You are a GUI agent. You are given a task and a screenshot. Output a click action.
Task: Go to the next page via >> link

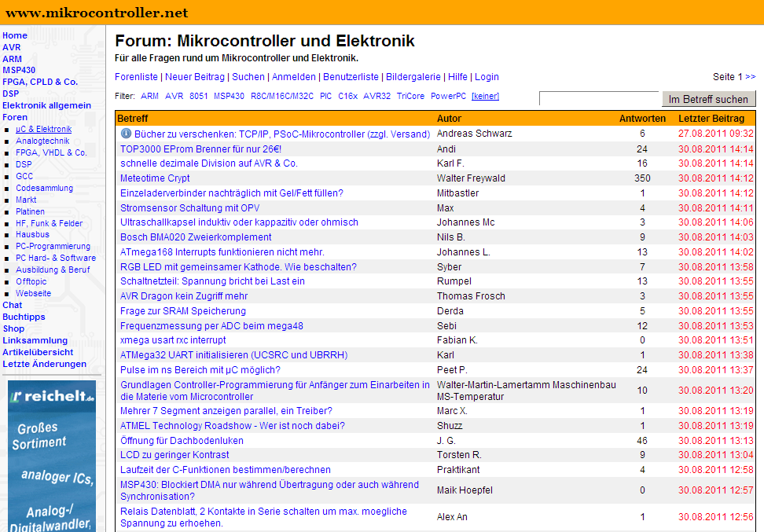point(751,76)
